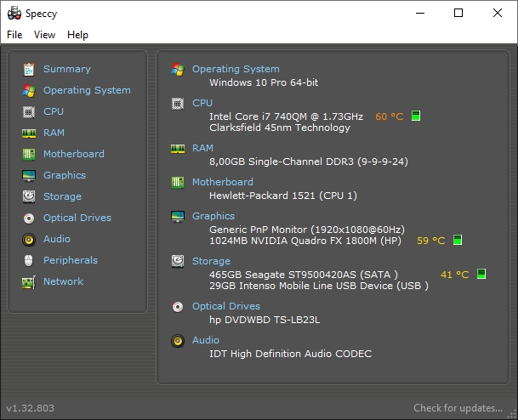Click the RAM icon in summary panel
518x420 pixels.
click(x=178, y=149)
